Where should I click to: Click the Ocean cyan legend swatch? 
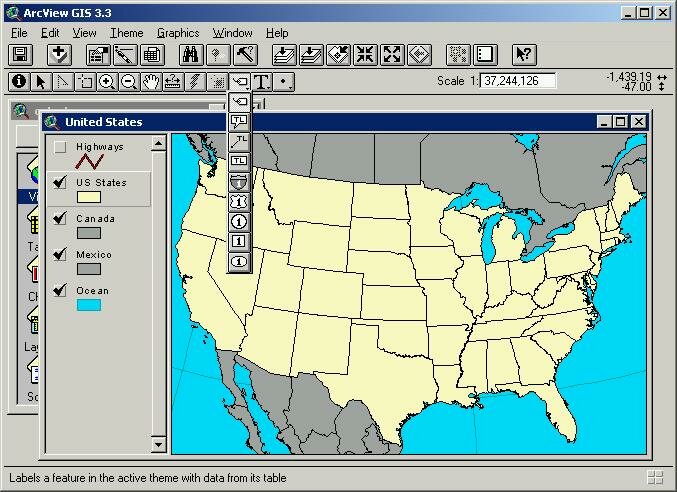coord(89,305)
